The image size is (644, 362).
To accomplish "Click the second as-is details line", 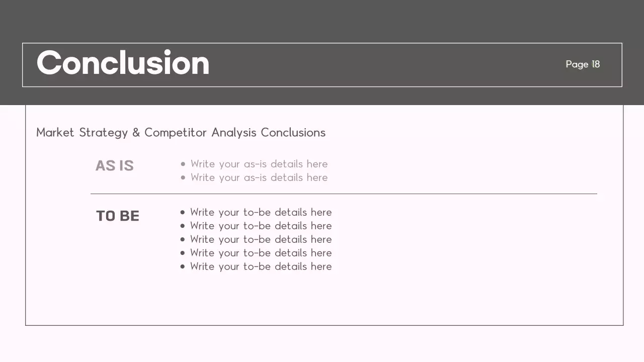I will click(259, 177).
